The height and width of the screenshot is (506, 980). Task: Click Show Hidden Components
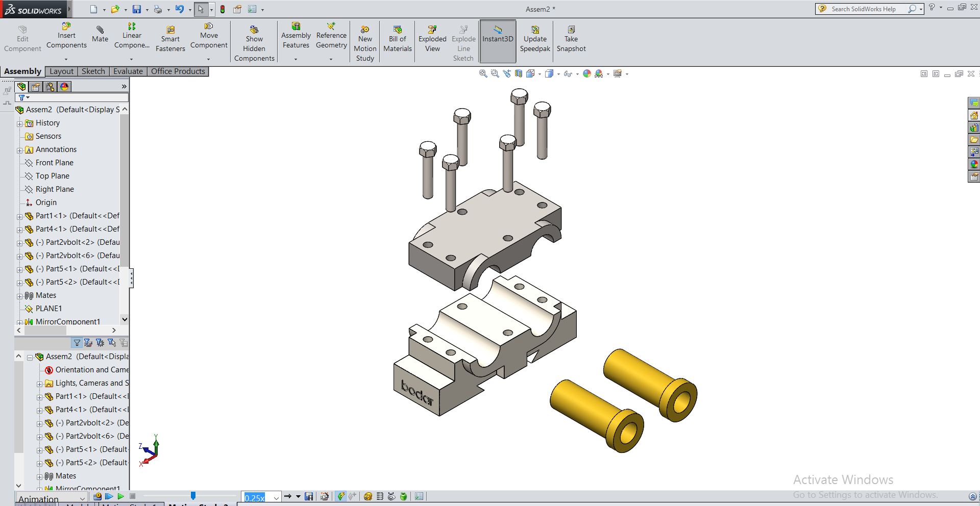254,43
